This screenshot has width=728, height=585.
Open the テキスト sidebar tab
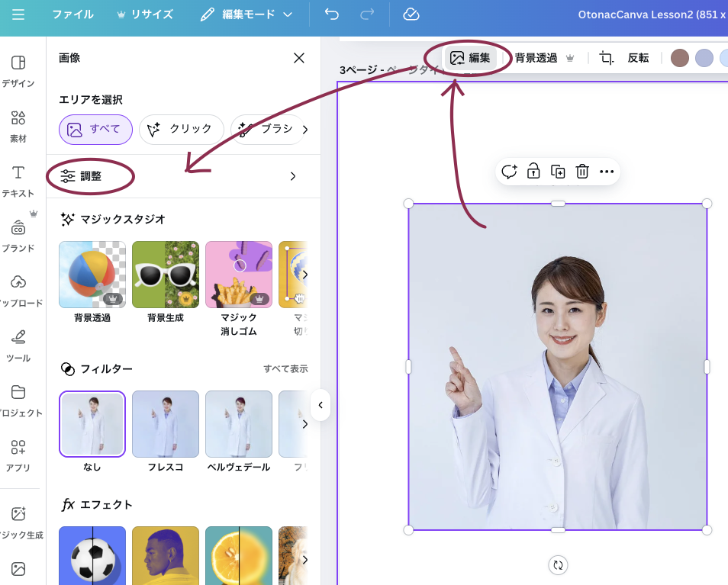[x=18, y=181]
